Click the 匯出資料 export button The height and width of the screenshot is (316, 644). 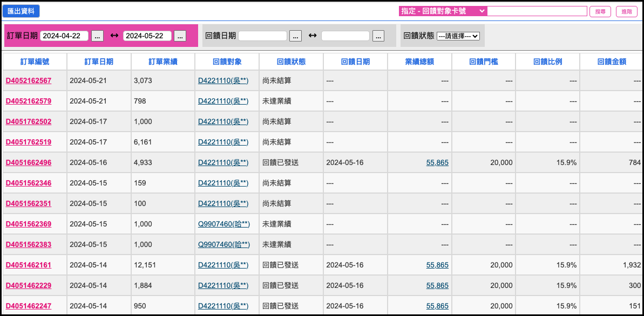pos(21,11)
